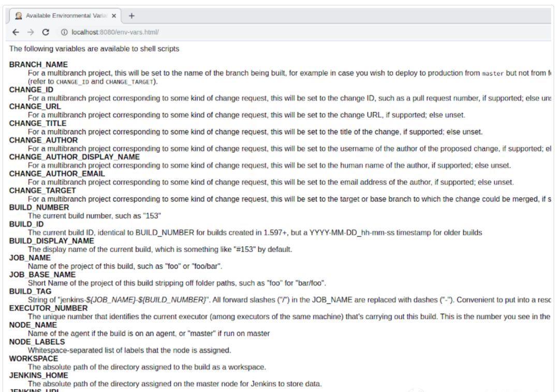Click the description about the unique executor number
The height and width of the screenshot is (392, 559).
289,316
